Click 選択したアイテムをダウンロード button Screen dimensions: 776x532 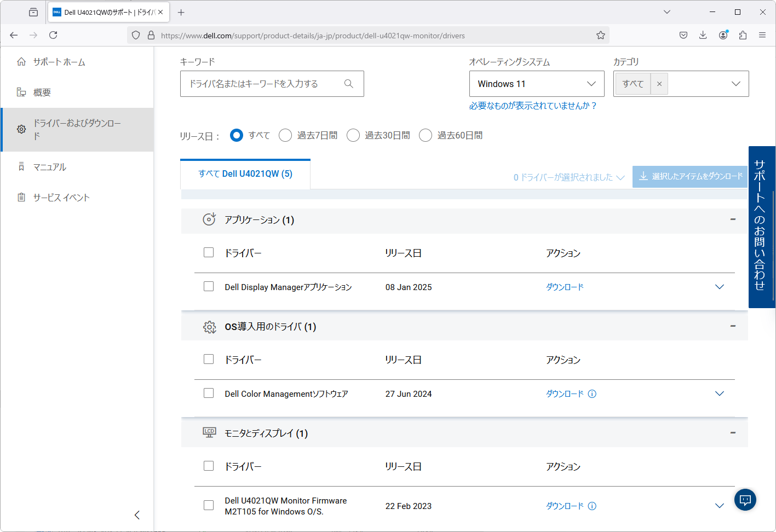coord(690,176)
